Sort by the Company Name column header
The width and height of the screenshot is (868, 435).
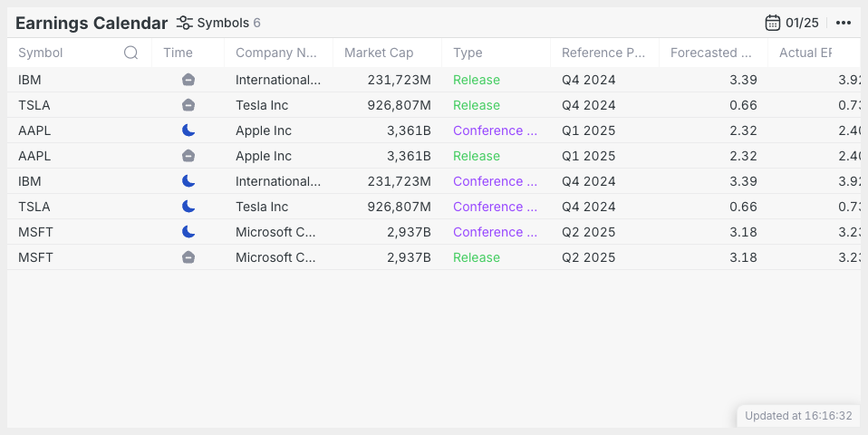click(x=275, y=53)
